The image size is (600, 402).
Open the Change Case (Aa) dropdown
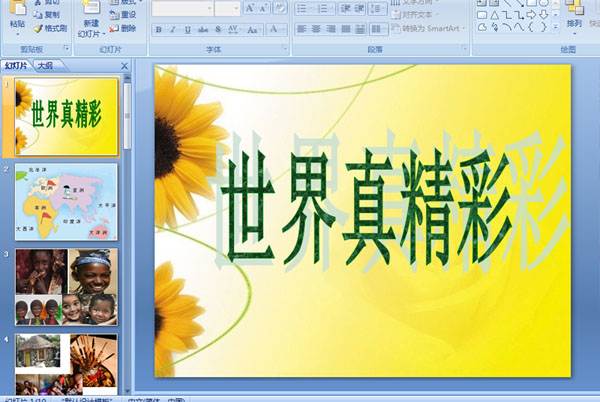click(253, 29)
